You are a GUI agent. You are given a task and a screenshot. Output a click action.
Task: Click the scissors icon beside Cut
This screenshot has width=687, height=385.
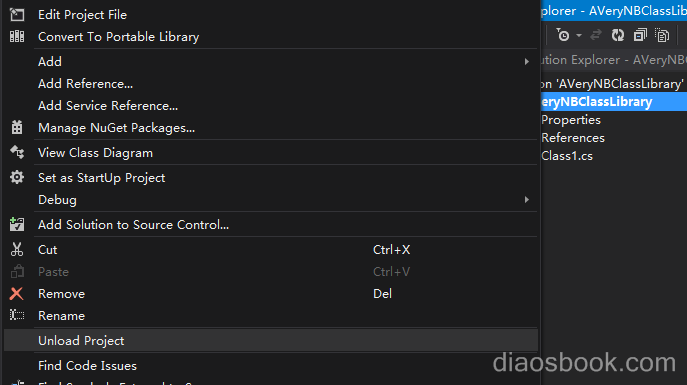[17, 249]
